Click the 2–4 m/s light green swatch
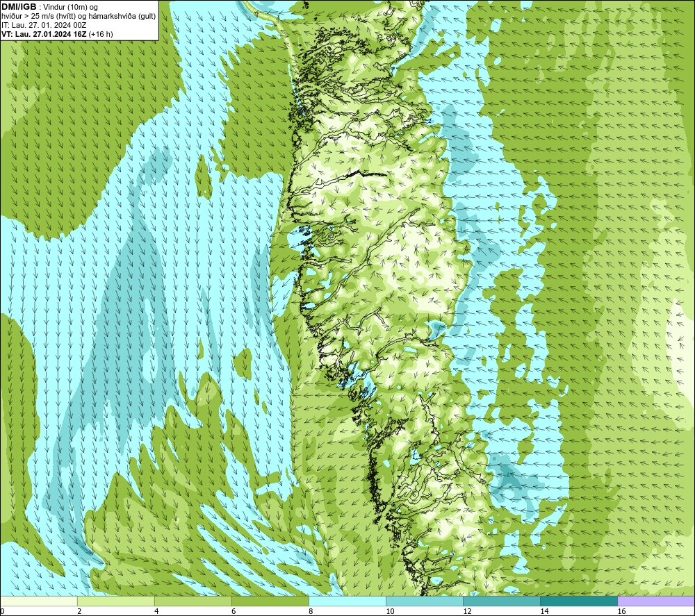695x616 pixels. pyautogui.click(x=115, y=601)
